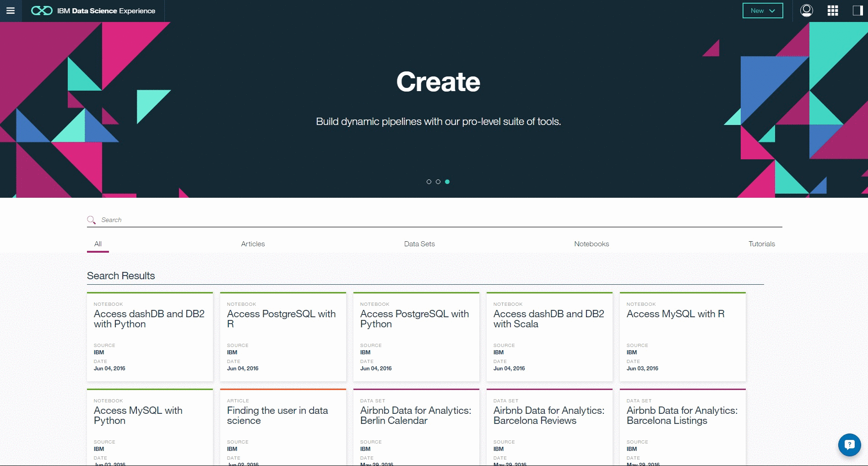Switch to the Notebooks tab
Screen dimensions: 868x466
pos(591,244)
